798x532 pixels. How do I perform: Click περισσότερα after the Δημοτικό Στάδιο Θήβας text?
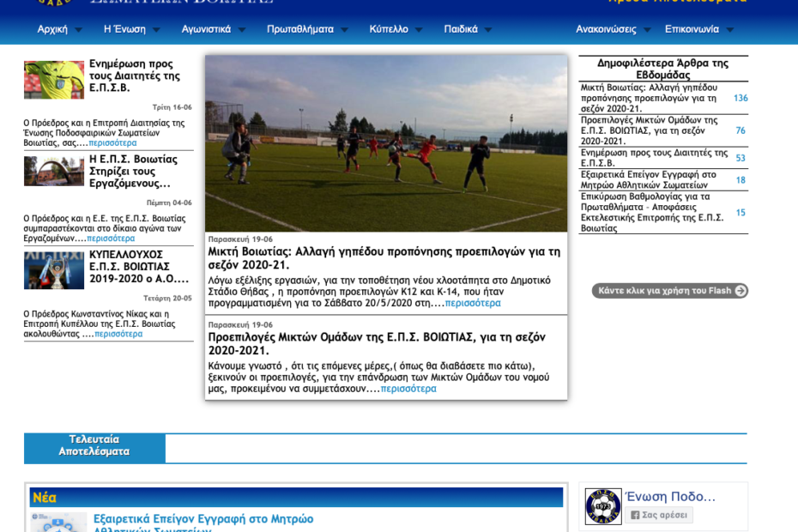473,303
